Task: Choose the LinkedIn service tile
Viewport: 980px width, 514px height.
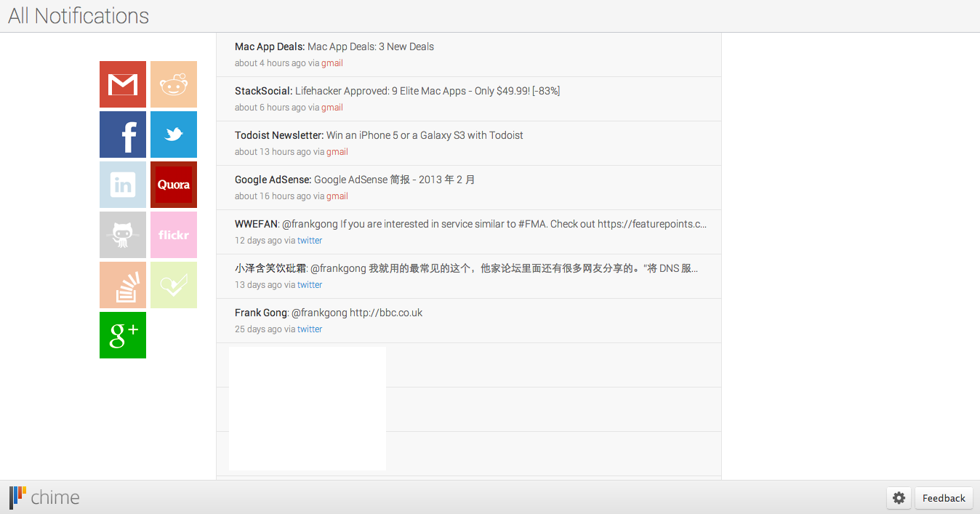Action: (x=123, y=185)
